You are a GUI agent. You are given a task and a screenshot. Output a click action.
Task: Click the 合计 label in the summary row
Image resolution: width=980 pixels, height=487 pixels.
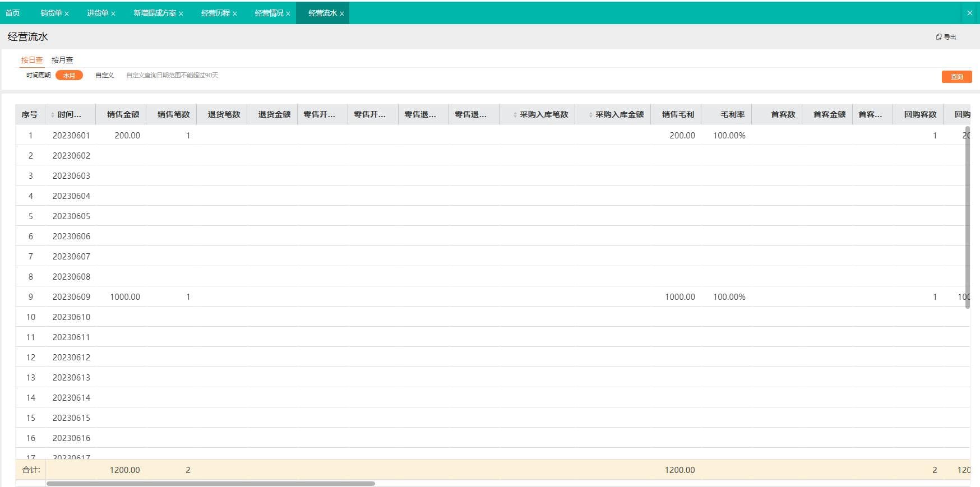click(x=31, y=470)
